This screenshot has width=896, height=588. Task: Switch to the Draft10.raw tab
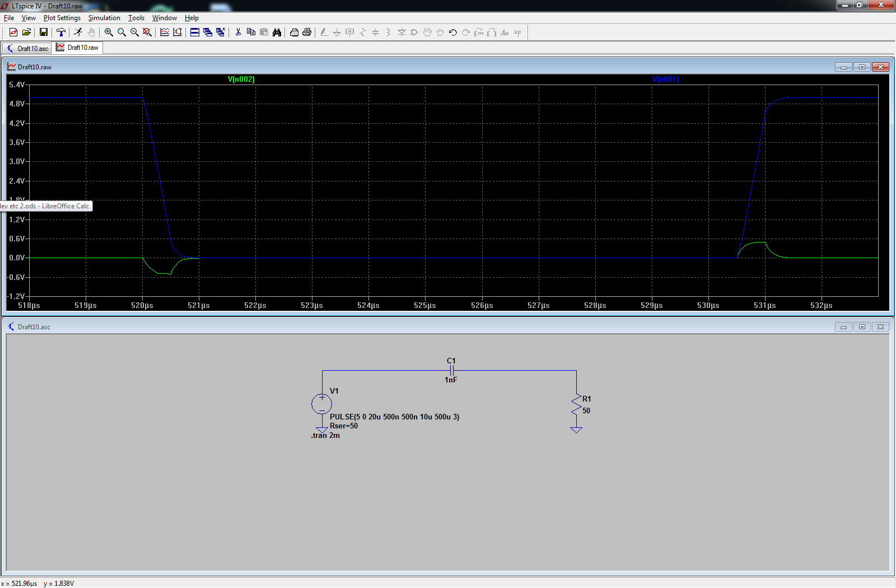click(77, 48)
